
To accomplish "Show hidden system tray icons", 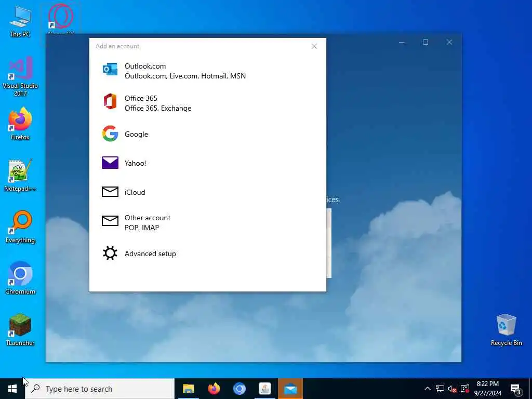I will [x=428, y=389].
